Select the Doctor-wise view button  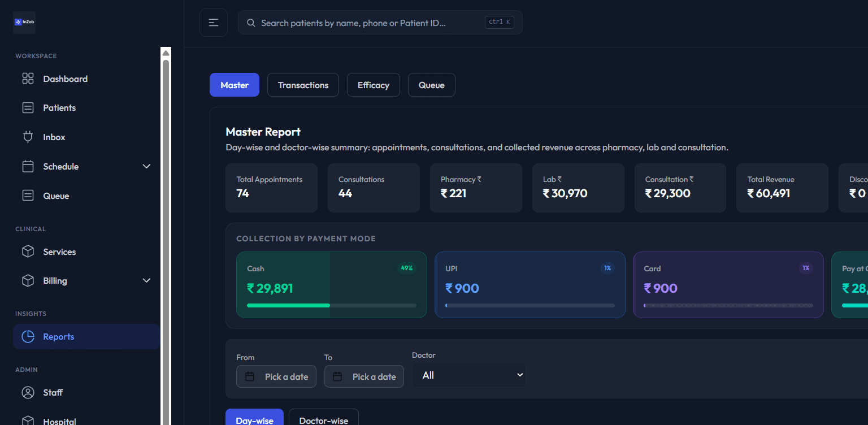[x=324, y=417]
